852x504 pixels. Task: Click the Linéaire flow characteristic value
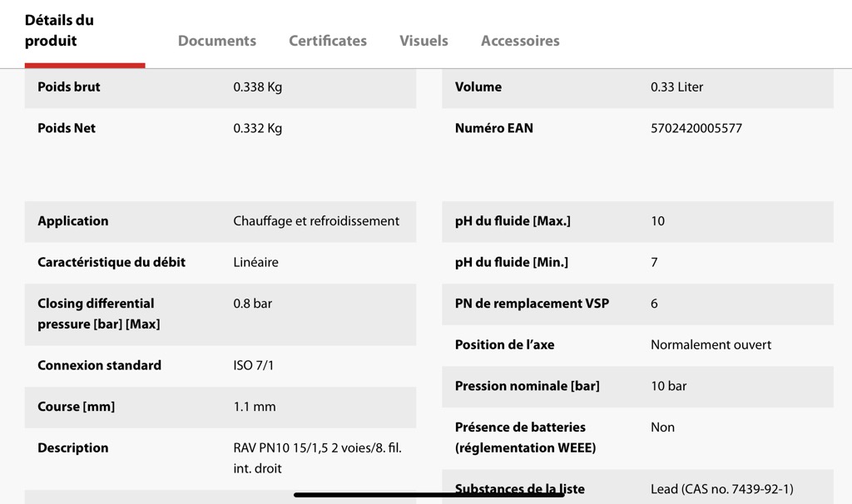click(255, 262)
